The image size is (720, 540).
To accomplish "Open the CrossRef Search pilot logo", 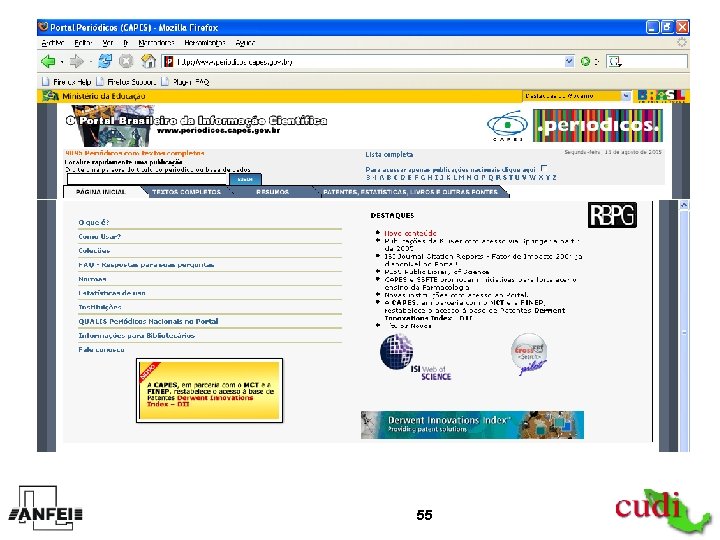I will (529, 354).
